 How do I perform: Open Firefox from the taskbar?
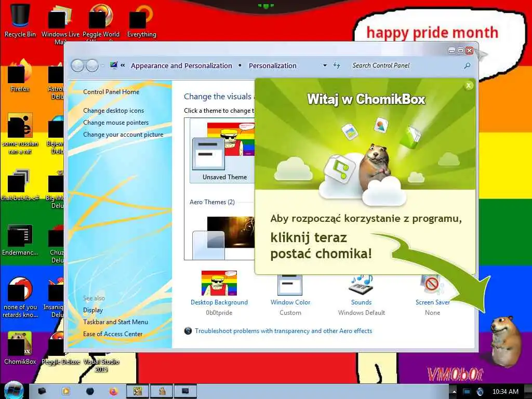(x=113, y=392)
